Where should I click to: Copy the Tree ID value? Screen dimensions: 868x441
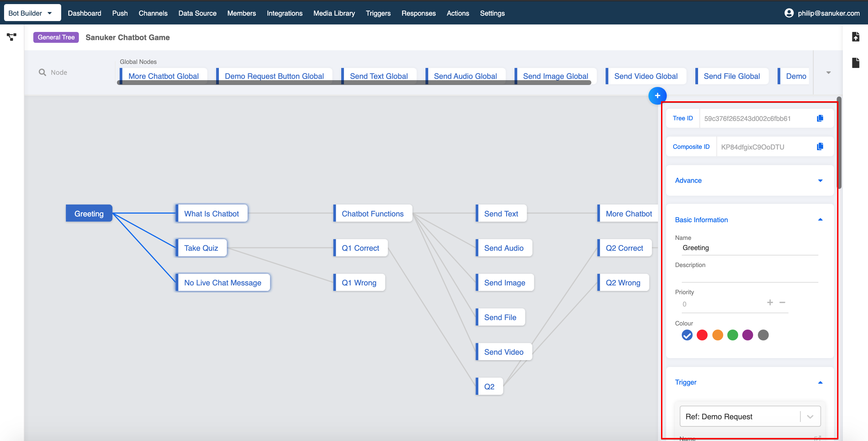pyautogui.click(x=820, y=118)
